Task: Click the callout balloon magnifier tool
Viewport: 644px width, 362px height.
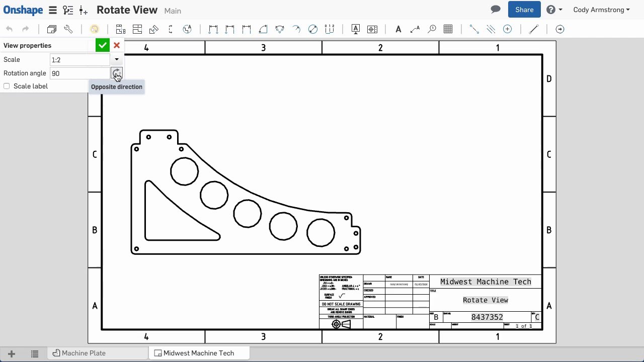Action: pos(432,29)
